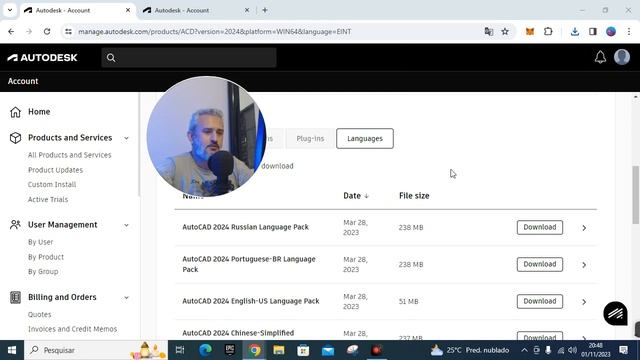
Task: Collapse the Billing and Orders section
Action: (x=127, y=298)
